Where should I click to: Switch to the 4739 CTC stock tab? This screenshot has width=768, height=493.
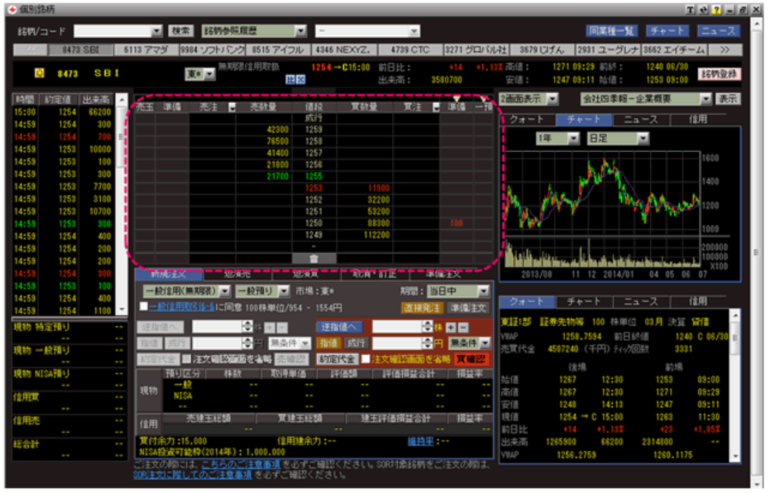point(410,50)
